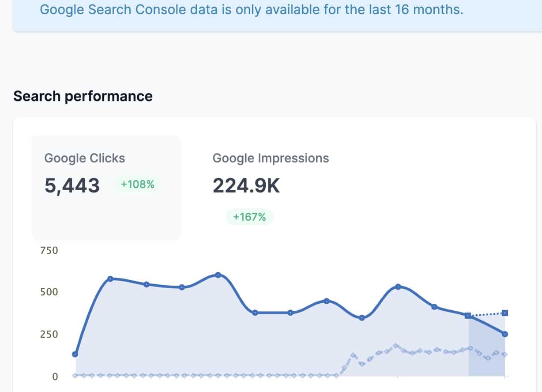Viewport: 542px width, 392px height.
Task: Click the highest peak point on the solid line
Action: point(218,275)
